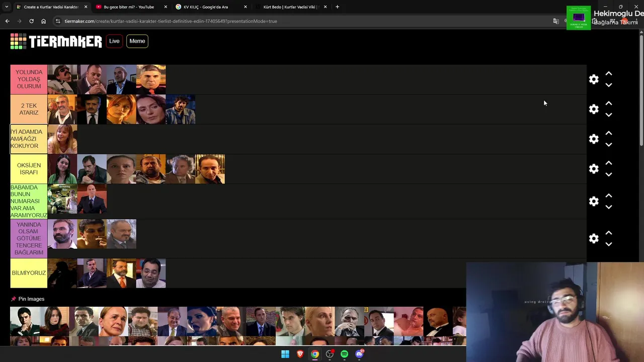Reload the current page
644x362 pixels.
(31, 21)
